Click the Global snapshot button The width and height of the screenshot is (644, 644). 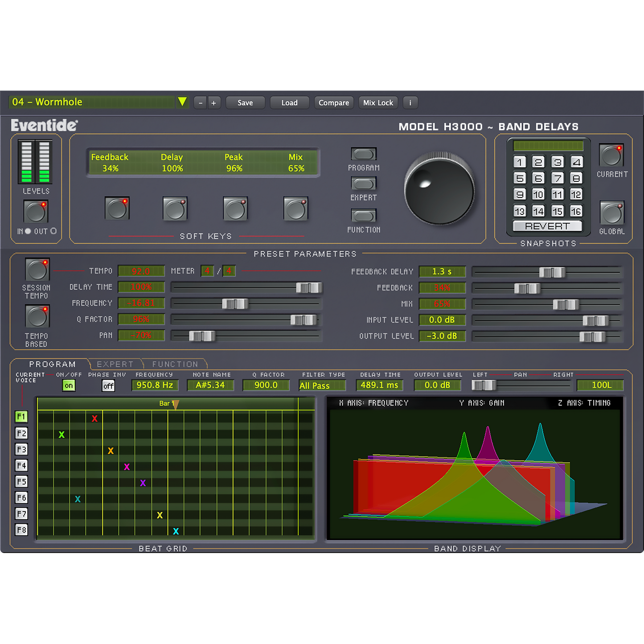click(x=611, y=213)
